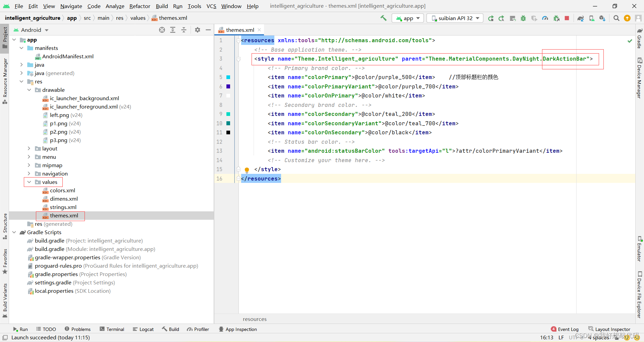Toggle the Build Variants panel

click(5, 300)
